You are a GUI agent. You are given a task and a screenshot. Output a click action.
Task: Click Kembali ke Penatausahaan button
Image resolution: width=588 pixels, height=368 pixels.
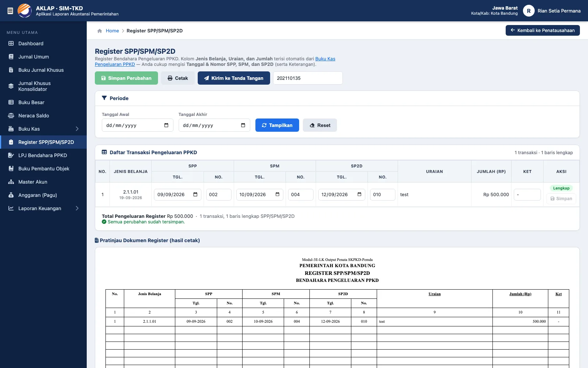pos(542,31)
